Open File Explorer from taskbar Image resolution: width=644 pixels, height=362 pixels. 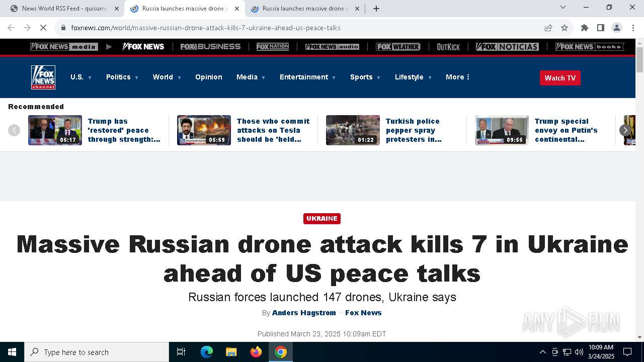click(x=231, y=352)
